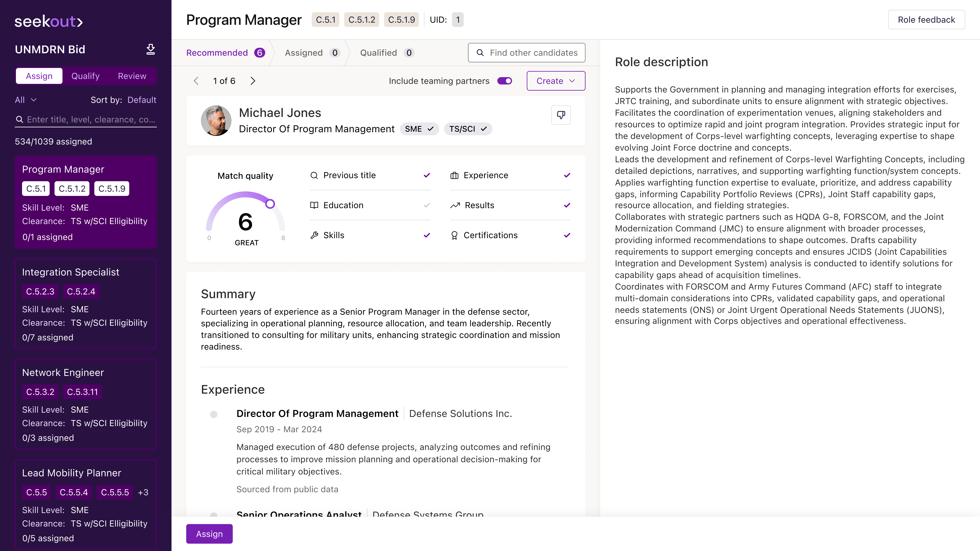Switch to the Qualified tab

click(387, 53)
